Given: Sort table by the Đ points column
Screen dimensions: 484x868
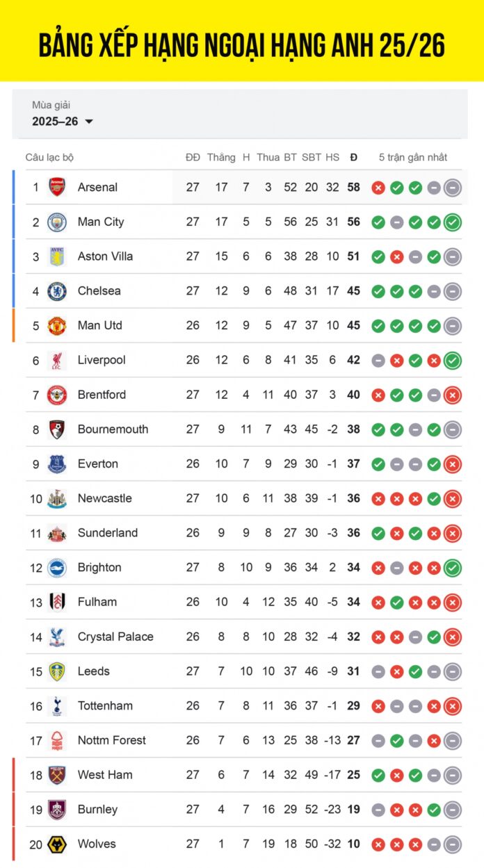Looking at the screenshot, I should point(353,157).
